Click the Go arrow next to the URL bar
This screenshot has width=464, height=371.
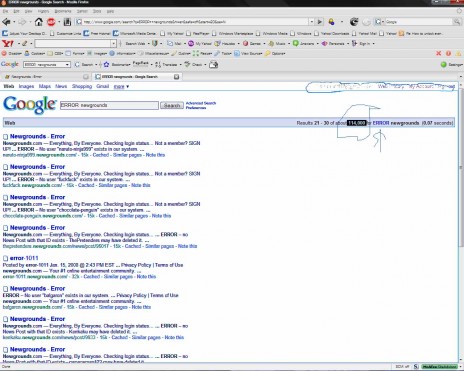pyautogui.click(x=319, y=22)
